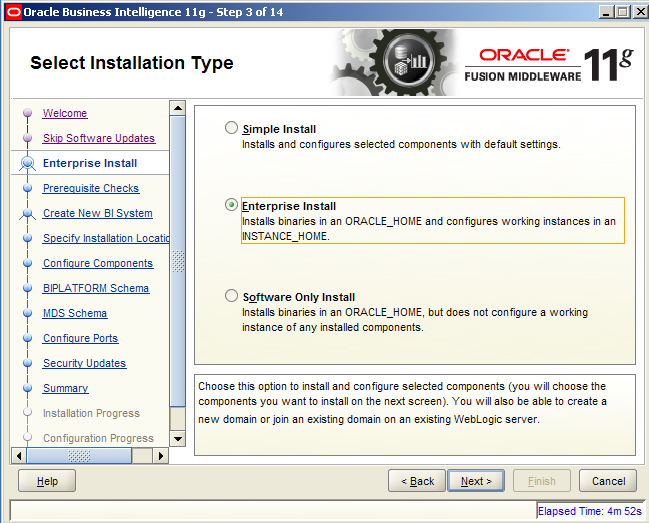Go to Configure Ports step
649x523 pixels.
pyautogui.click(x=81, y=338)
